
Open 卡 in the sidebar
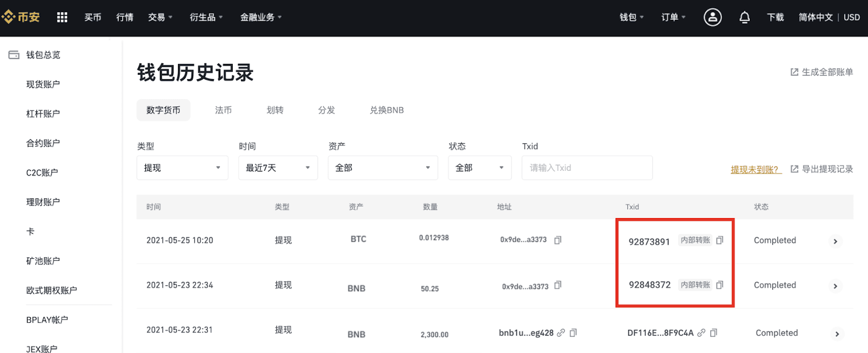[x=30, y=232]
